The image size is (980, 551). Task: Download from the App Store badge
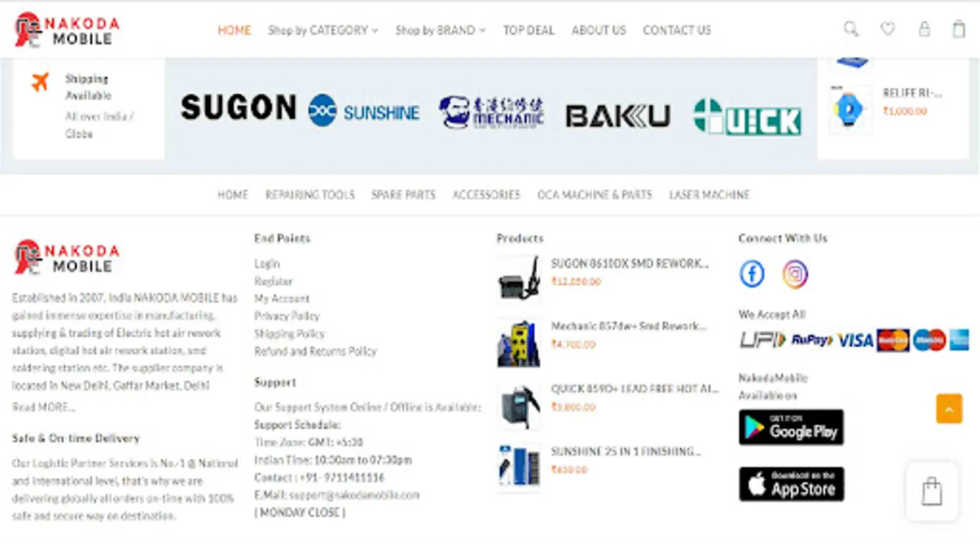pyautogui.click(x=791, y=484)
